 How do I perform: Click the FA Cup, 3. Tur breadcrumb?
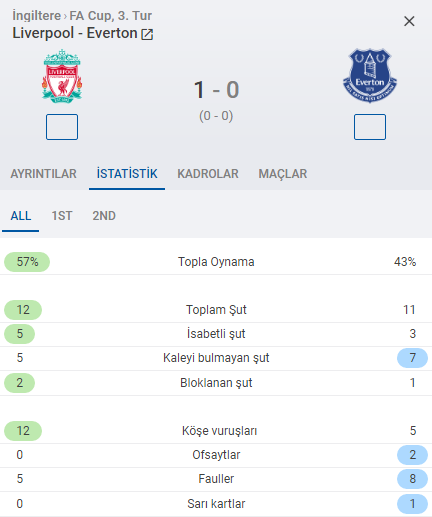[111, 16]
